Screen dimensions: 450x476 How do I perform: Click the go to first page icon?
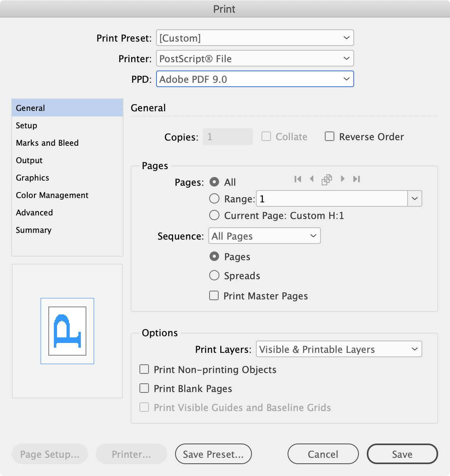[297, 179]
